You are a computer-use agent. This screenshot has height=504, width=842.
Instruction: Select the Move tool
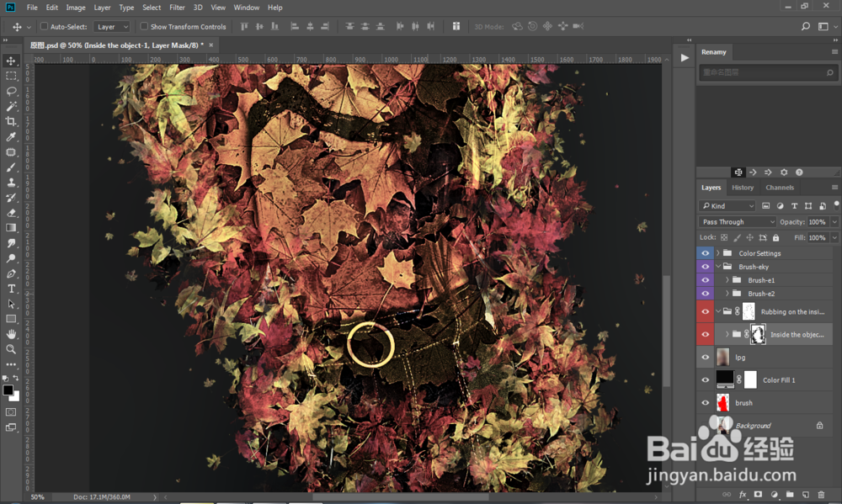(11, 61)
